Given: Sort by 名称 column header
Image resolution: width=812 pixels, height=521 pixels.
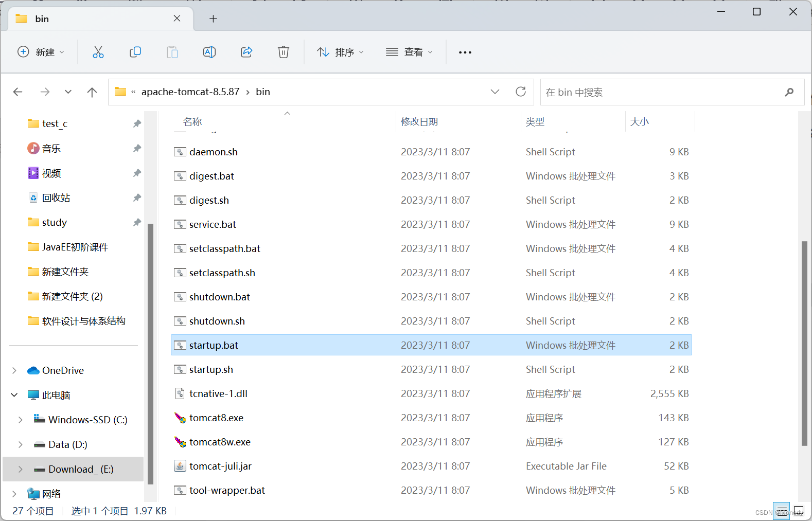Looking at the screenshot, I should coord(192,122).
